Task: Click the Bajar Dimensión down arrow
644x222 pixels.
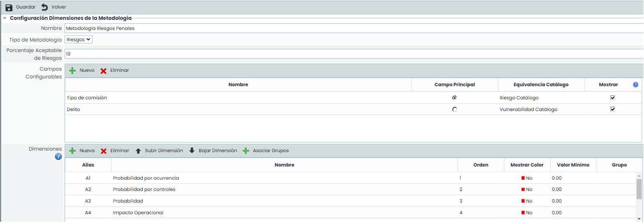Action: click(192, 150)
